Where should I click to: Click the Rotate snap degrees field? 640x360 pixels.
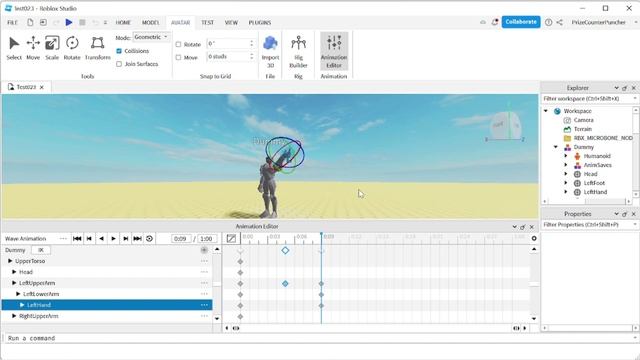pos(228,43)
